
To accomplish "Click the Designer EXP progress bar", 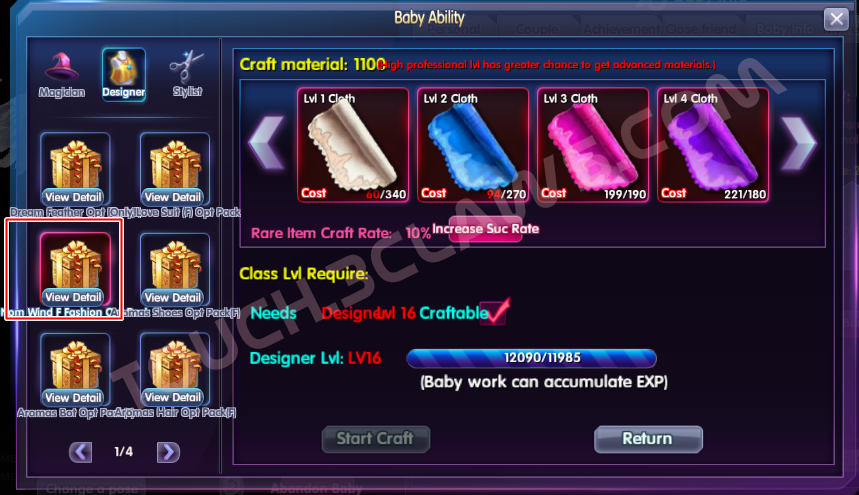I will [531, 358].
